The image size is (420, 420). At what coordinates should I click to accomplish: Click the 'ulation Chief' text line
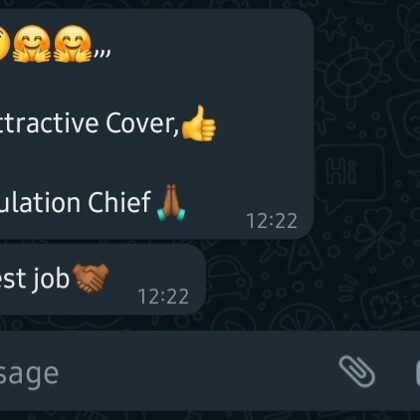tap(75, 202)
